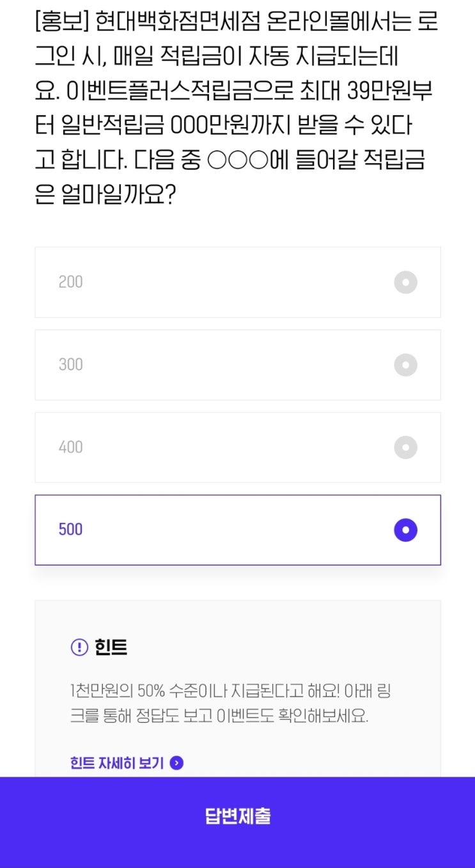Click the question's last line 은 얼마일까요?
The image size is (475, 868).
click(x=105, y=195)
